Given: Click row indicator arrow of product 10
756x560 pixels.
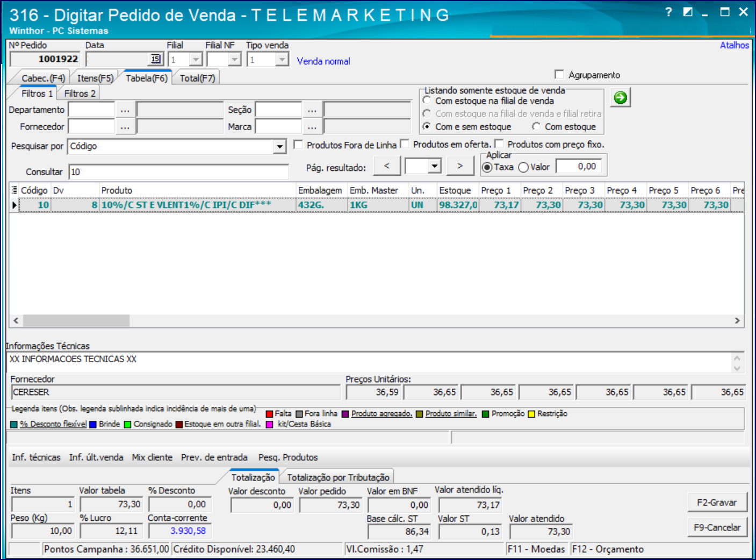Looking at the screenshot, I should point(15,205).
